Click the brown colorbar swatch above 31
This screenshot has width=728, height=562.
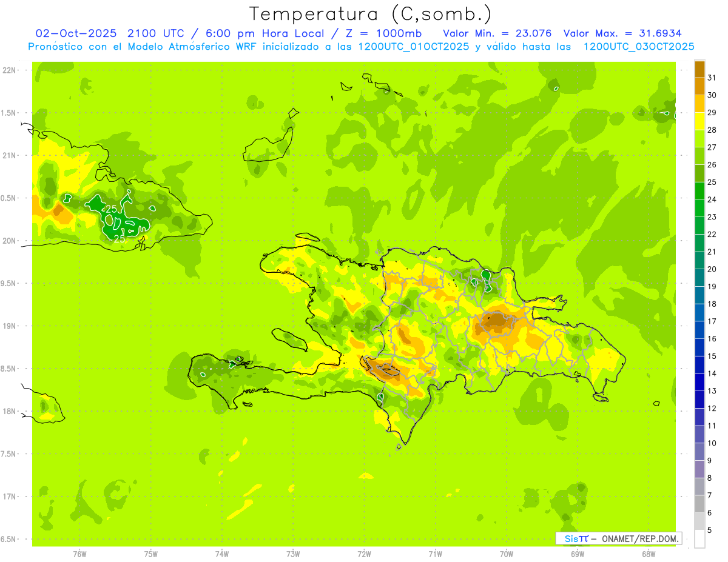click(700, 69)
